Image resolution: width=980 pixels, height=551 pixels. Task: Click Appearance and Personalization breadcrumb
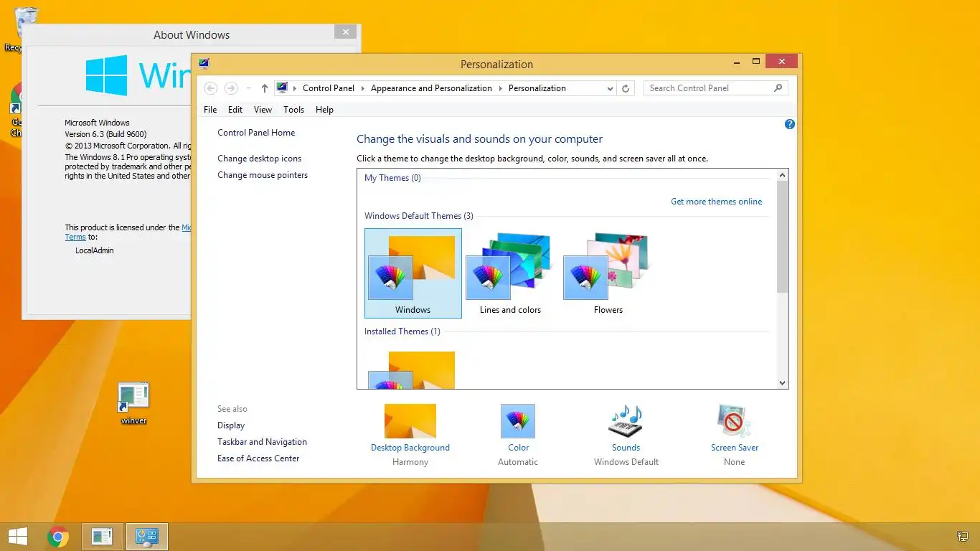[x=431, y=88]
